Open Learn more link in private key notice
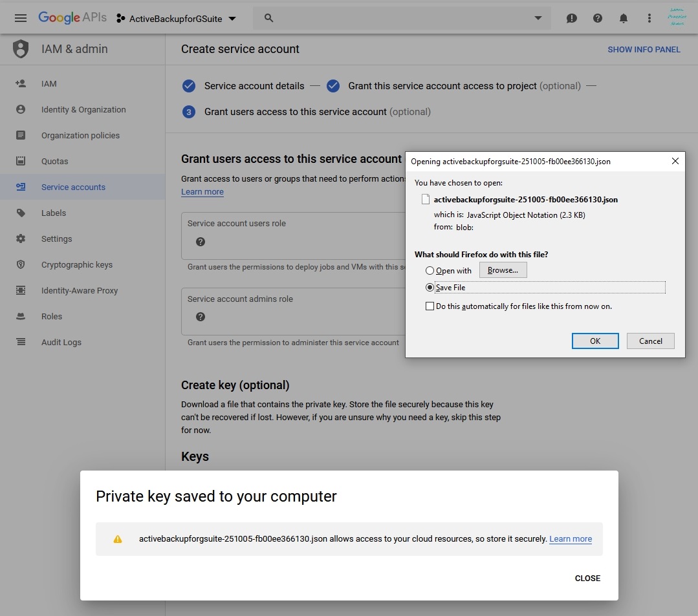 coord(571,538)
